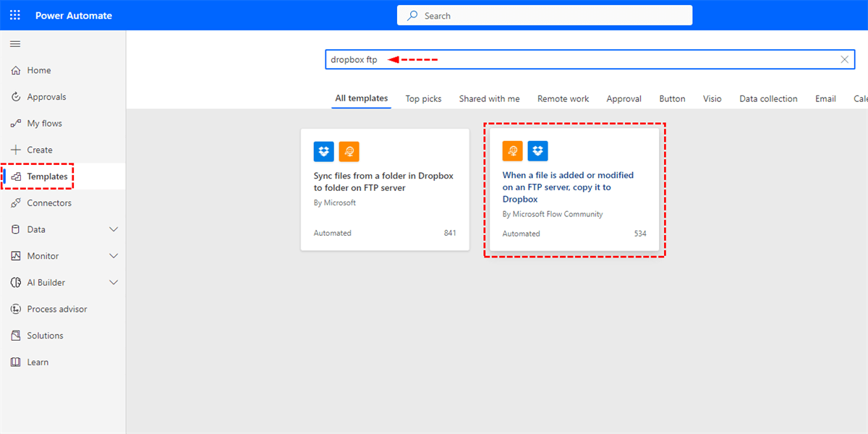Click FTP icon on Sync files card
Viewport: 868px width, 434px height.
tap(349, 151)
